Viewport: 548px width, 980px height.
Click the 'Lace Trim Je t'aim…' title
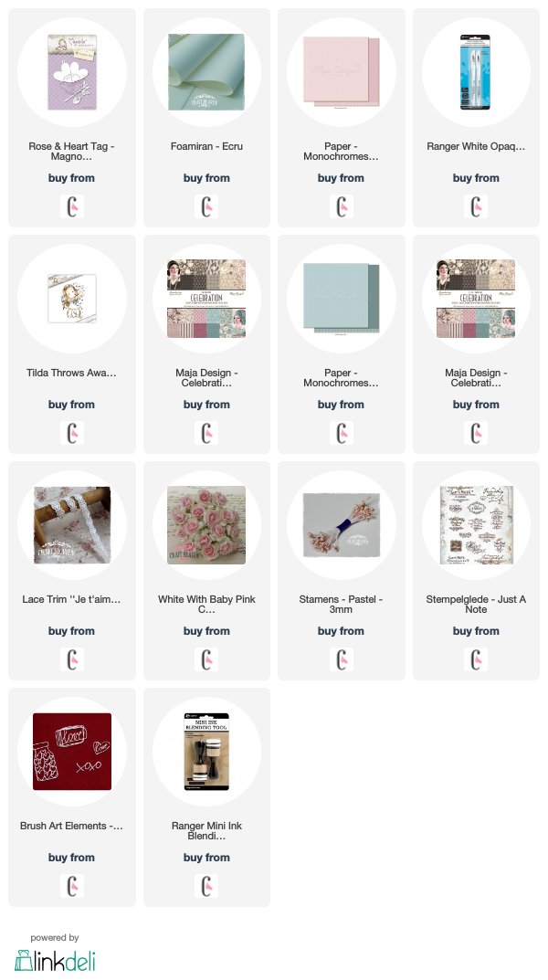click(x=72, y=599)
